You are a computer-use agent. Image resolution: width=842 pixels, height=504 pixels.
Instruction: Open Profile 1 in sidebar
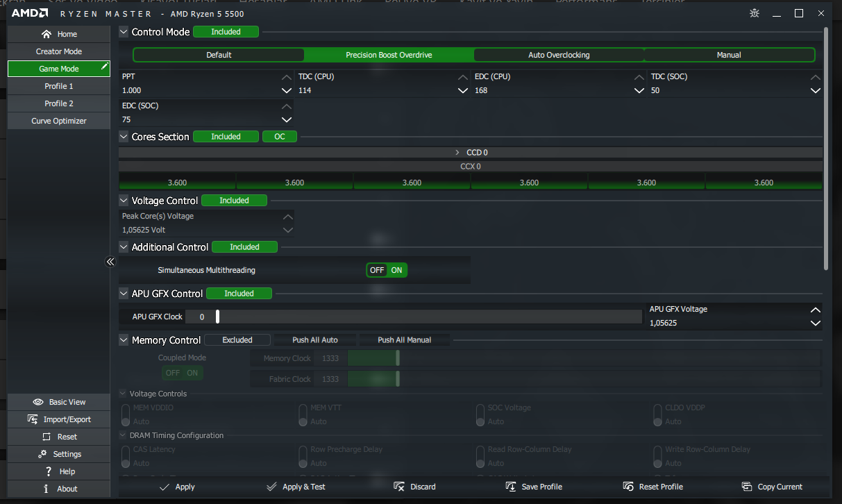[x=59, y=86]
